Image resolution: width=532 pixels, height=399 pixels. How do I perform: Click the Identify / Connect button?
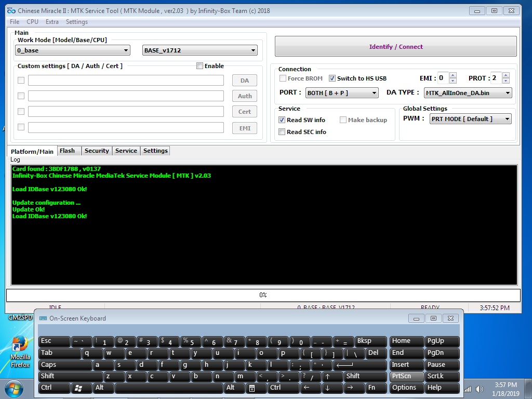coord(395,46)
